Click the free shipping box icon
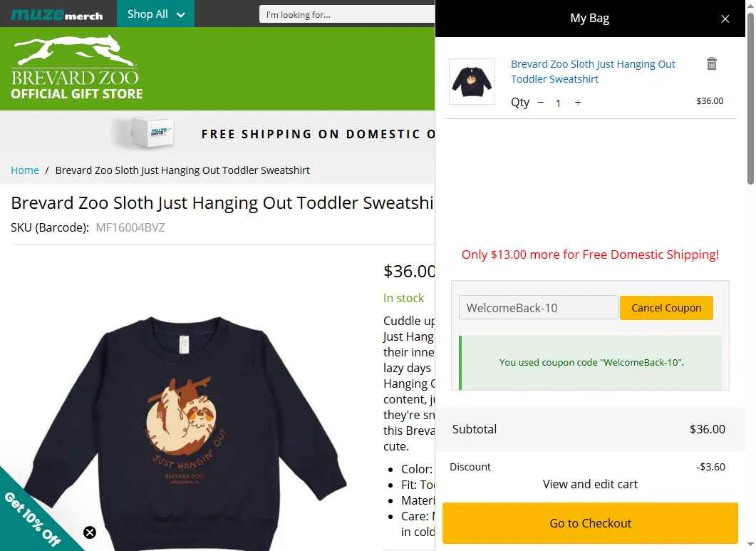 (144, 133)
